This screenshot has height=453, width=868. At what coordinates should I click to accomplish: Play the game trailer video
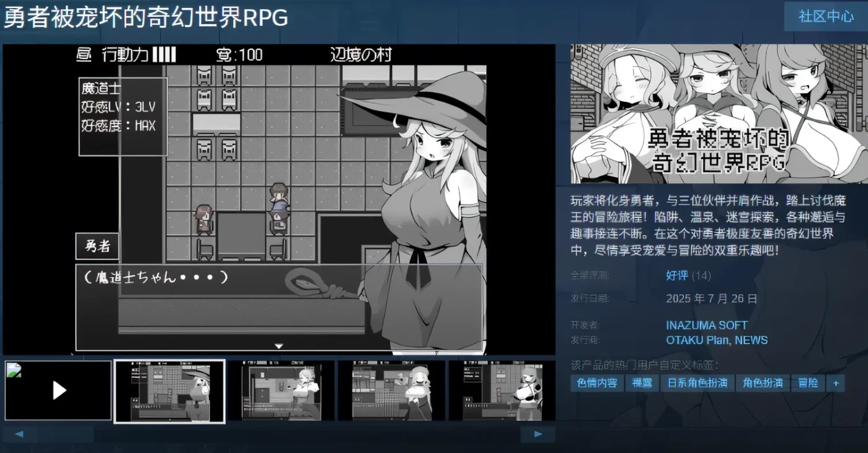pos(58,390)
